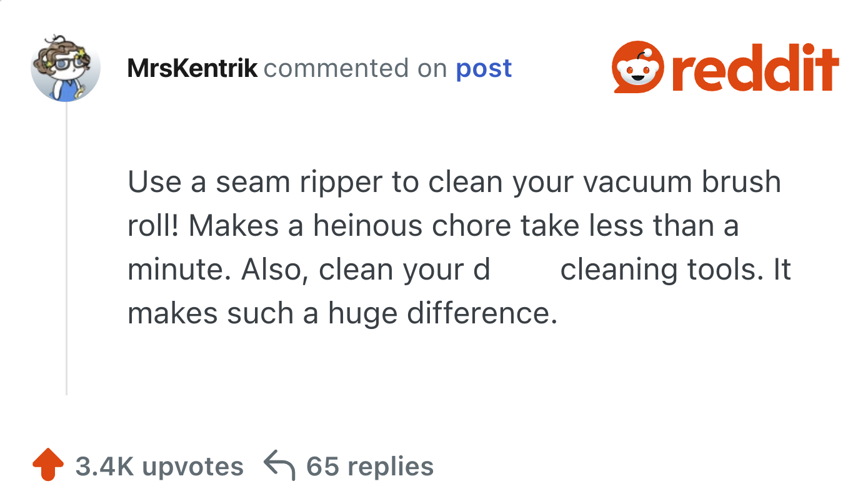868x491 pixels.
Task: Collapse the comment using the vertical thread line
Action: (66, 250)
